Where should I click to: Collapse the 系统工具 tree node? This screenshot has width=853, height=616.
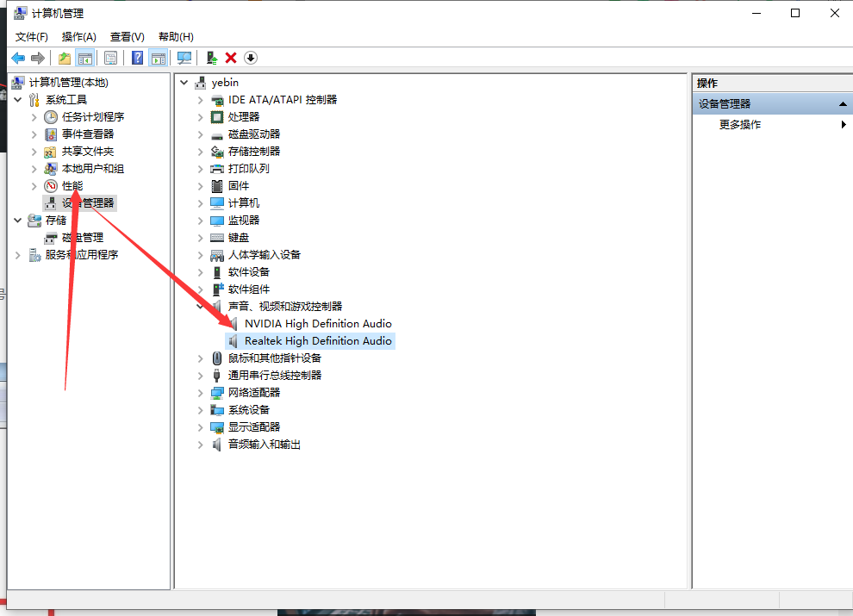18,100
